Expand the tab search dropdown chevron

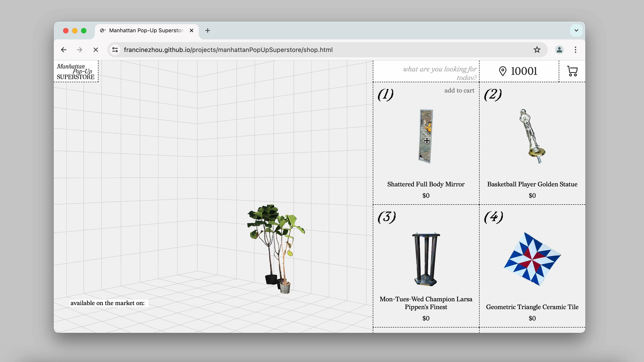[x=576, y=30]
